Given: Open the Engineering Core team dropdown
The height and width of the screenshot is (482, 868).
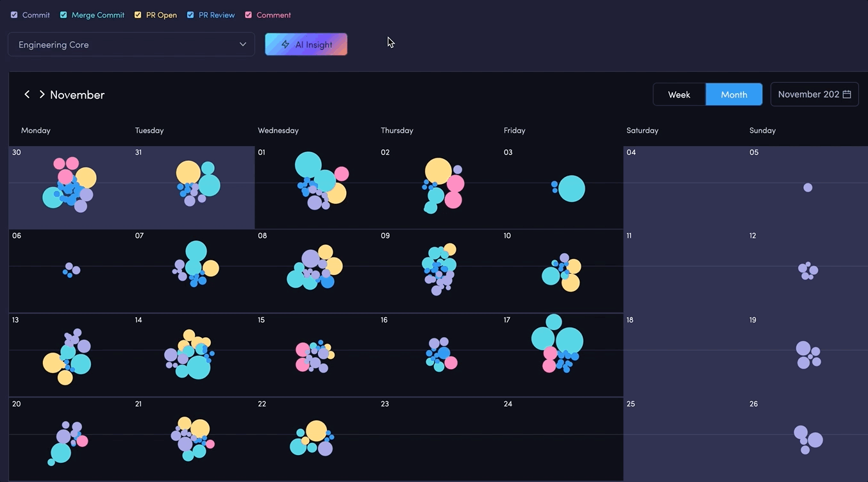Looking at the screenshot, I should (122, 45).
